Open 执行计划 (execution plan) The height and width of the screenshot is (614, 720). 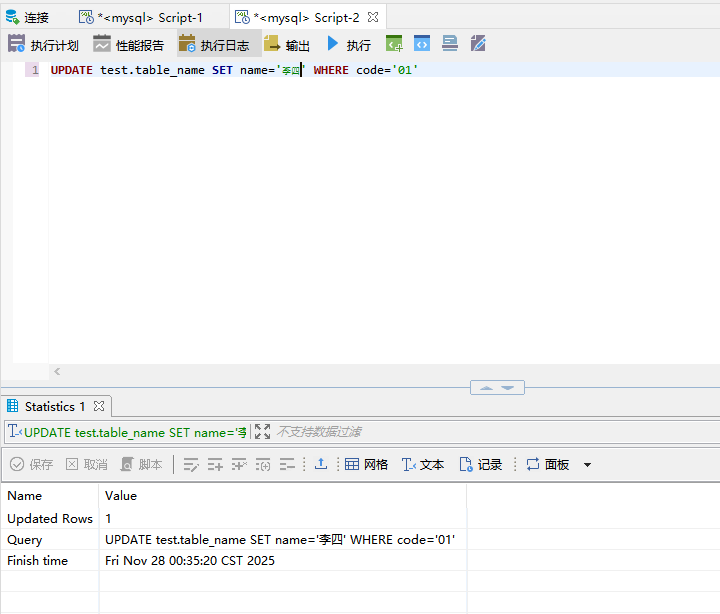[x=43, y=44]
